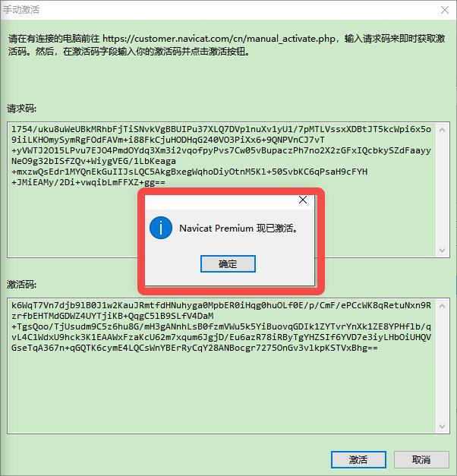457x476 pixels.
Task: Click the 手动激活 window title
Action: click(21, 10)
